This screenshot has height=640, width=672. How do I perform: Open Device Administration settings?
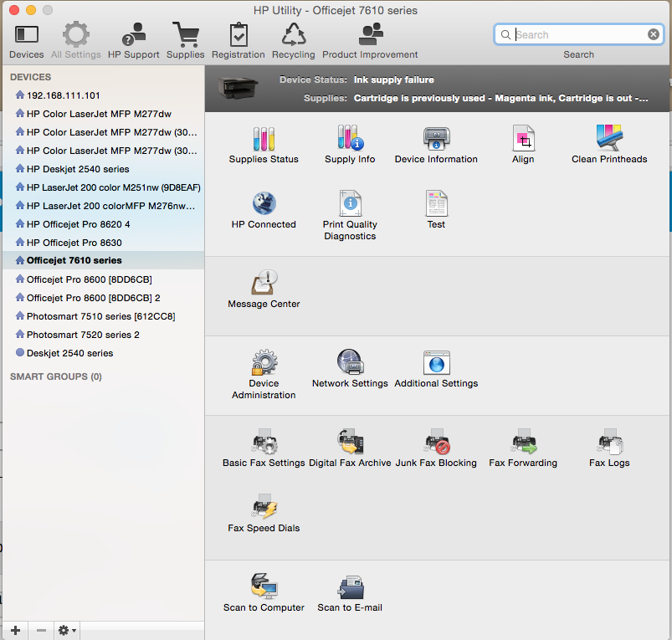click(x=264, y=363)
